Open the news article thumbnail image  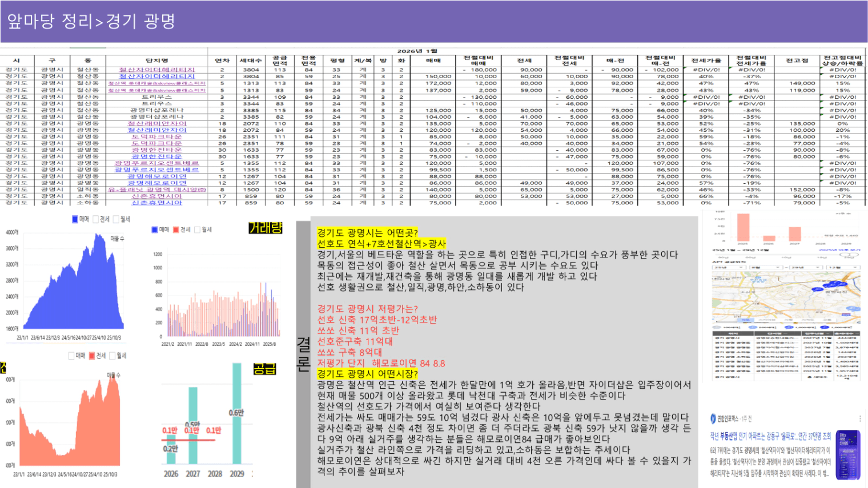[x=847, y=455]
